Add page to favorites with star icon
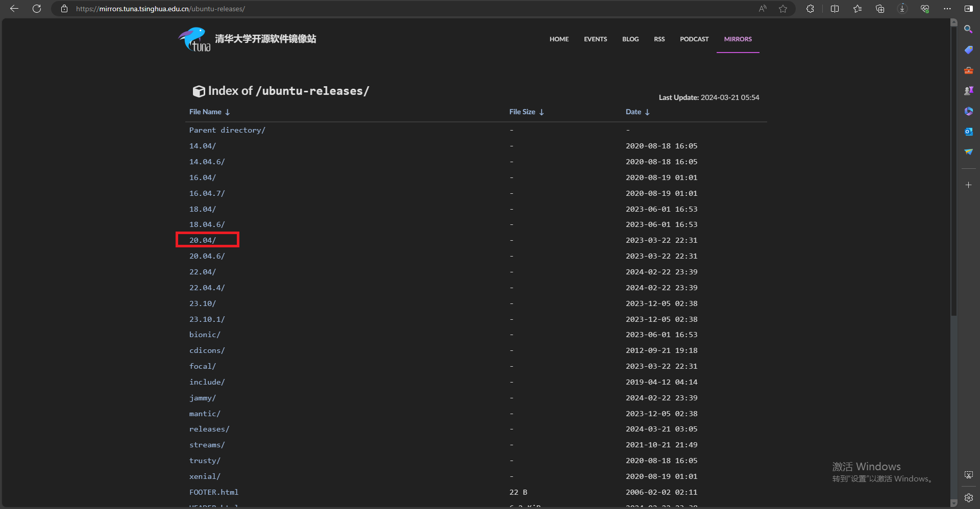Viewport: 980px width, 509px height. coord(783,9)
